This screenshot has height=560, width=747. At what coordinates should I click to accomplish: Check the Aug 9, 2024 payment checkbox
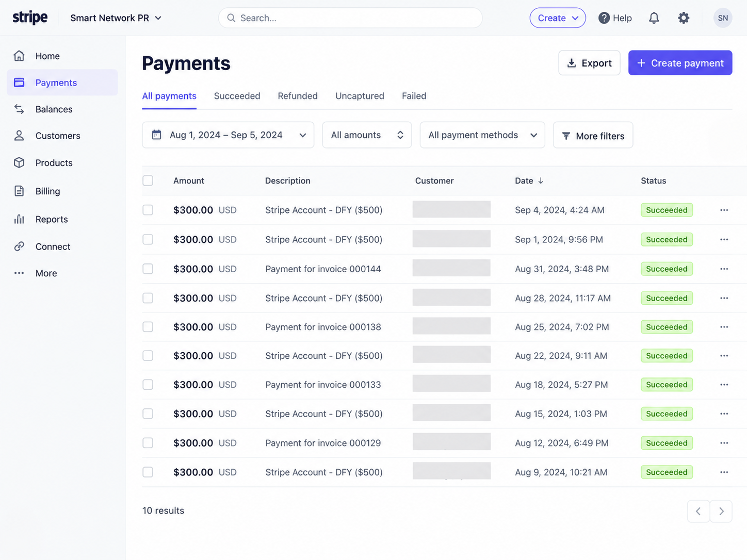click(148, 472)
